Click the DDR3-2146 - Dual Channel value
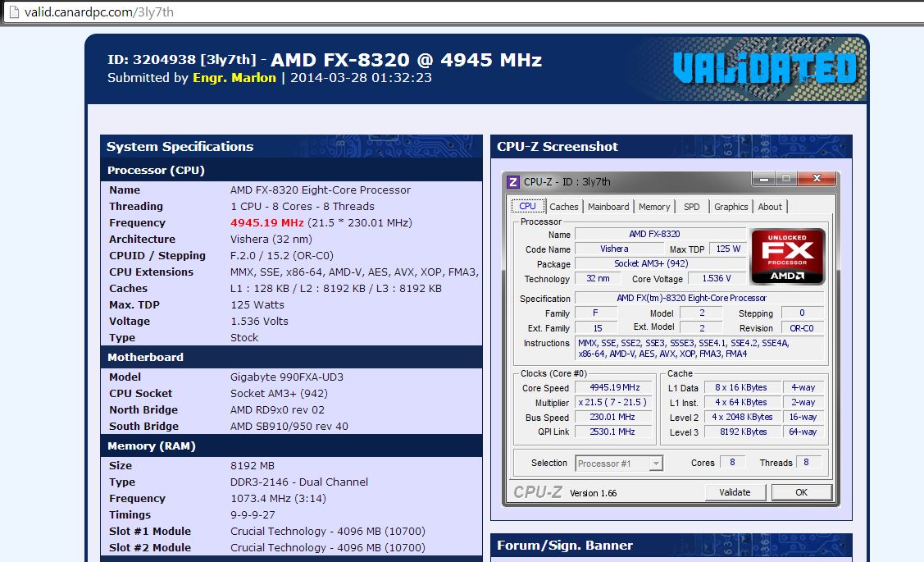Viewport: 924px width, 562px height. [299, 482]
